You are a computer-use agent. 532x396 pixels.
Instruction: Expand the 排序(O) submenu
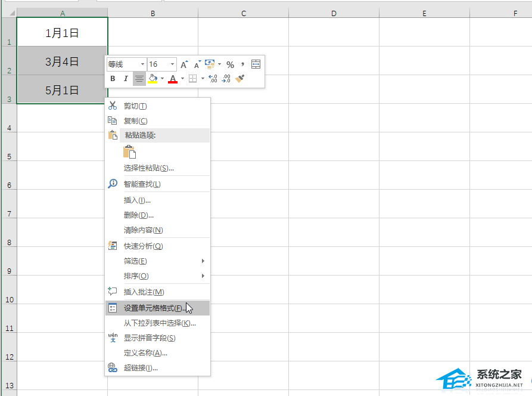point(203,276)
